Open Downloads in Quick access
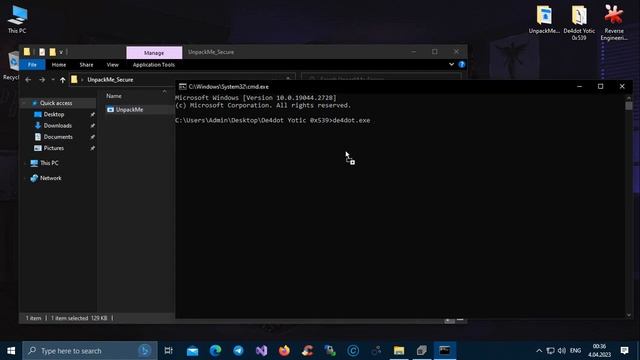Image resolution: width=640 pixels, height=360 pixels. tap(58, 126)
